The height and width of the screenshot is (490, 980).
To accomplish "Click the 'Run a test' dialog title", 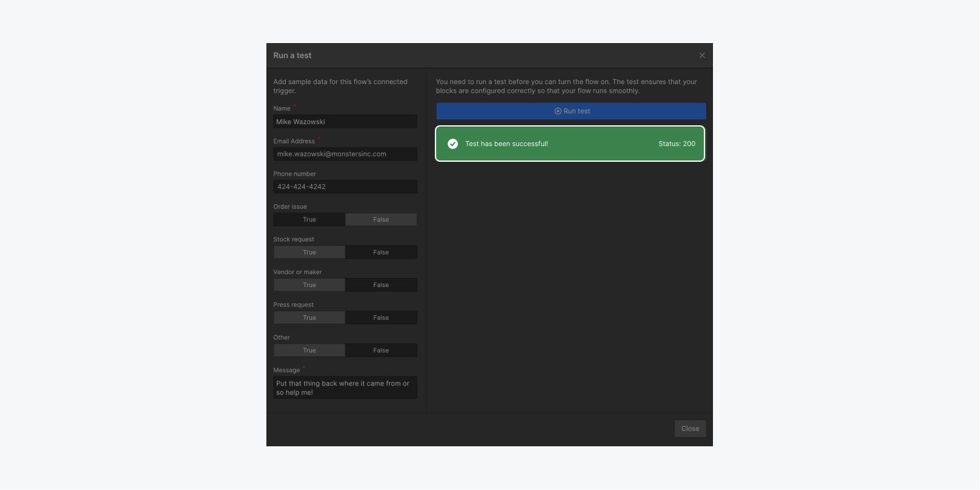I will point(292,55).
